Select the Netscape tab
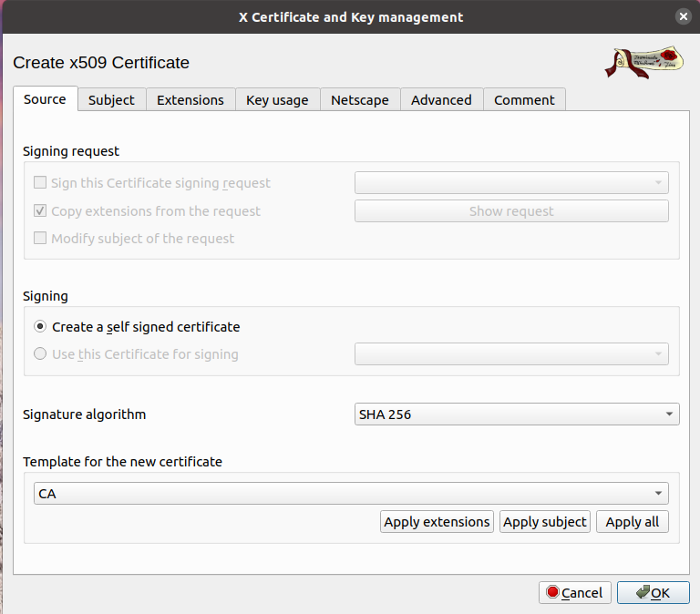 coord(359,100)
